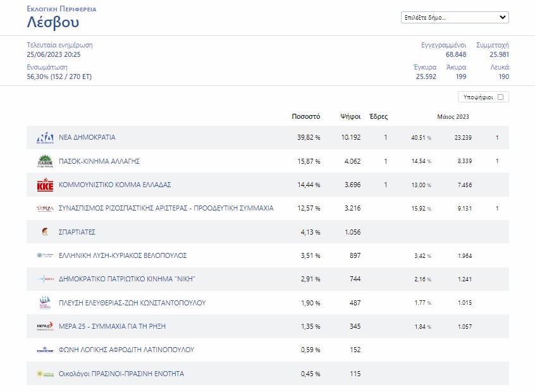Click the 40,51 % May percentage
Image resolution: width=535 pixels, height=392 pixels.
[x=421, y=137]
